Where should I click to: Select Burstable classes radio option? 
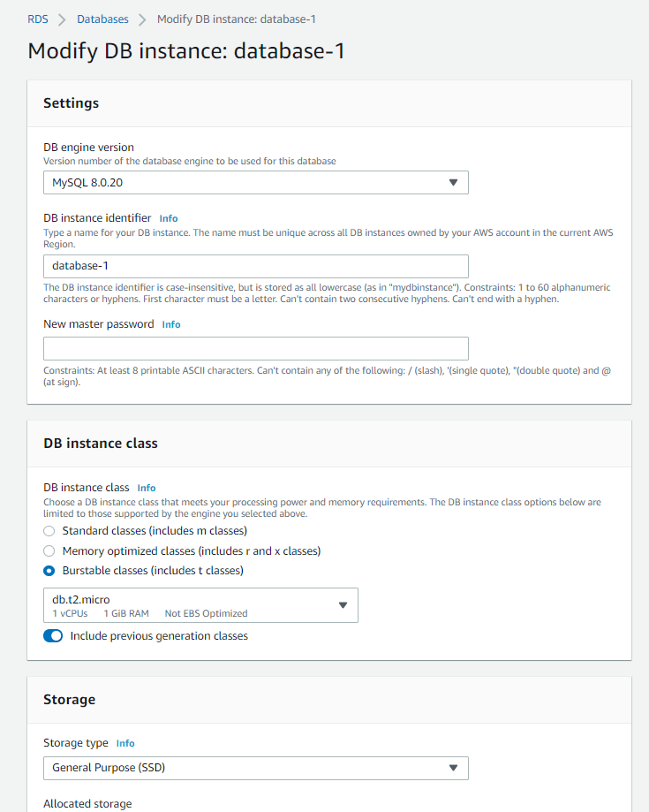click(49, 571)
